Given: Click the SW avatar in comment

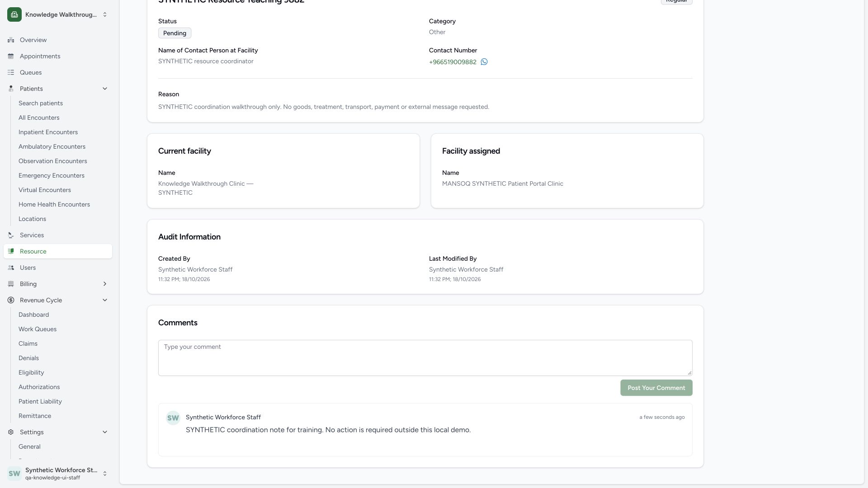Looking at the screenshot, I should coord(173,418).
